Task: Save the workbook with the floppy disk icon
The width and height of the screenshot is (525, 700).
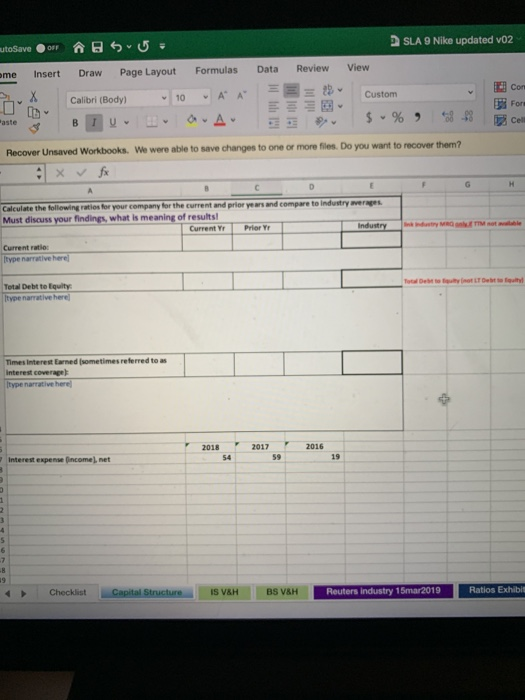Action: [x=97, y=47]
